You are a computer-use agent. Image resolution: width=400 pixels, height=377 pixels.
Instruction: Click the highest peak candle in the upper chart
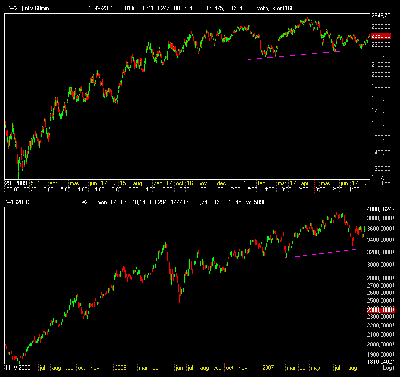tap(308, 20)
